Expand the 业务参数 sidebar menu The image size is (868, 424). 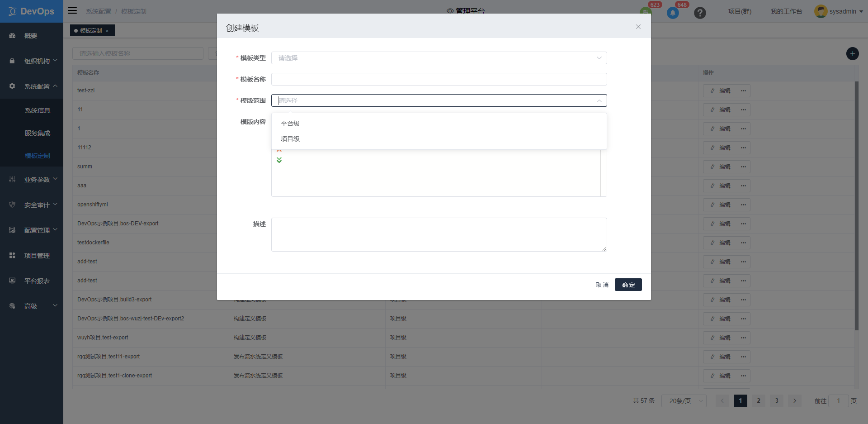(55, 179)
